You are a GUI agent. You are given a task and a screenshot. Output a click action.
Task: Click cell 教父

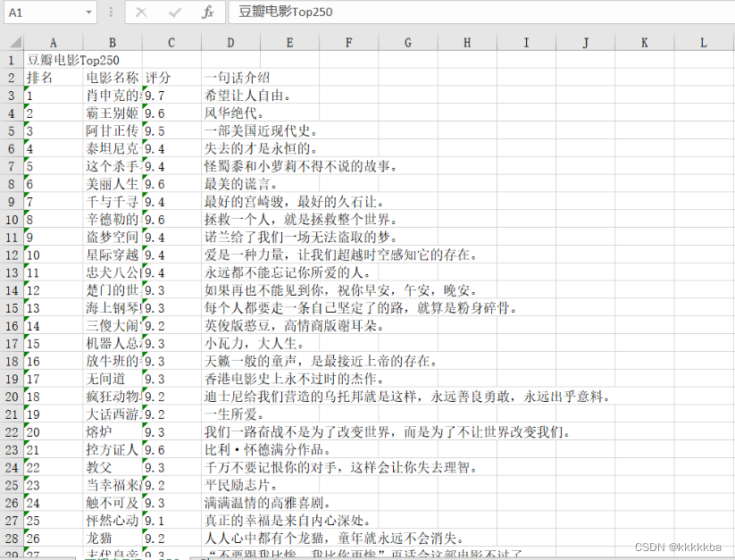tap(113, 467)
